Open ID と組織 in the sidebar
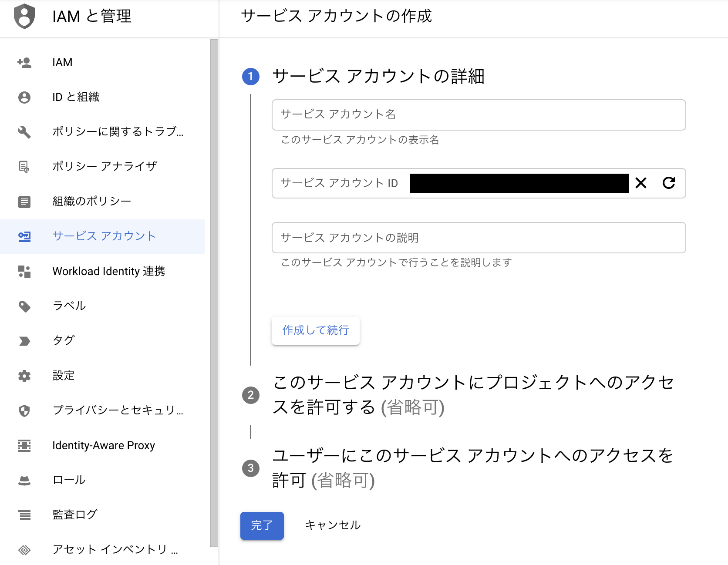 102,97
